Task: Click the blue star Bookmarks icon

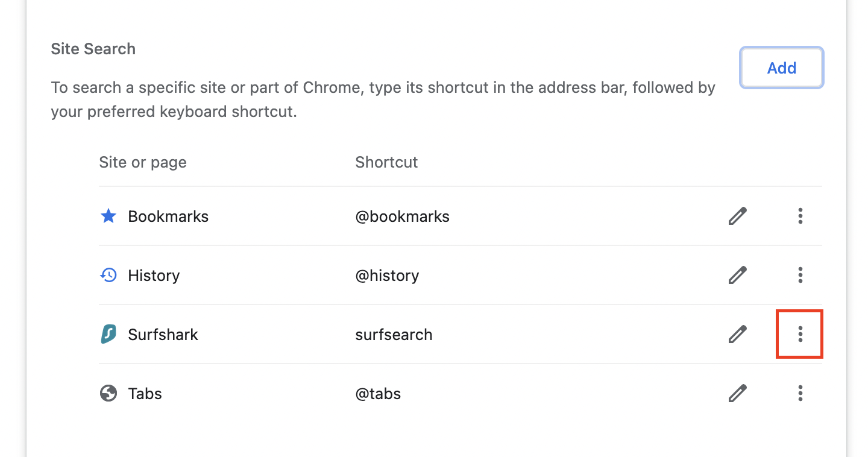Action: pos(108,216)
